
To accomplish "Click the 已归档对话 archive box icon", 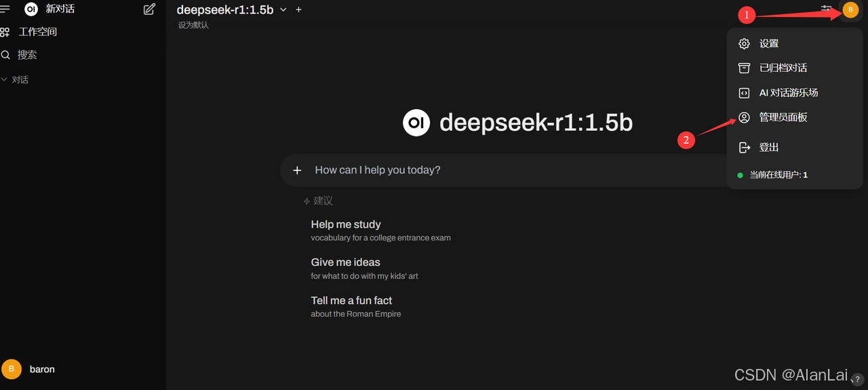I will (744, 68).
